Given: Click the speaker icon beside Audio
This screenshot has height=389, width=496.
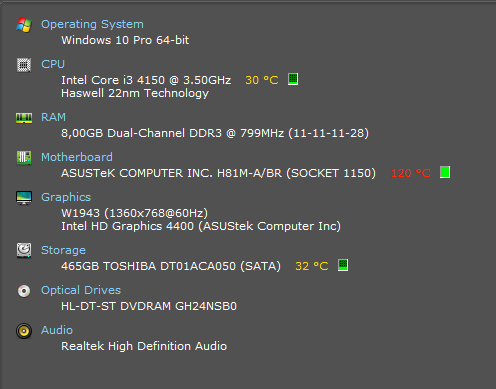Looking at the screenshot, I should [x=24, y=331].
